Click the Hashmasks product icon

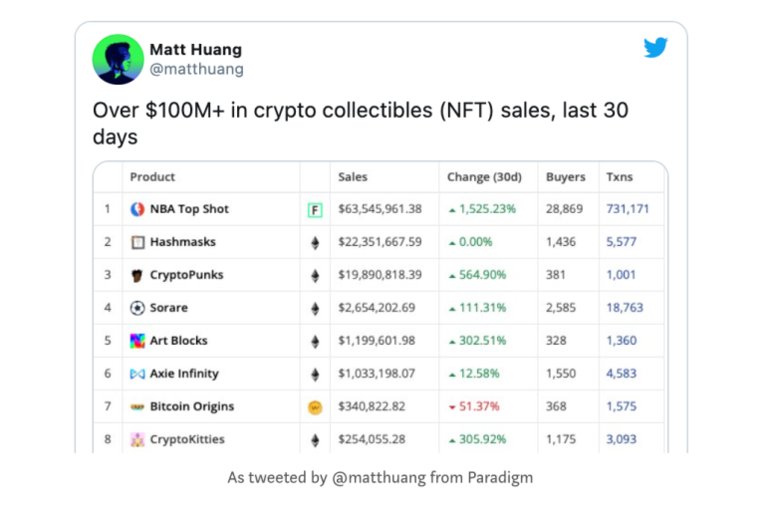(x=138, y=242)
